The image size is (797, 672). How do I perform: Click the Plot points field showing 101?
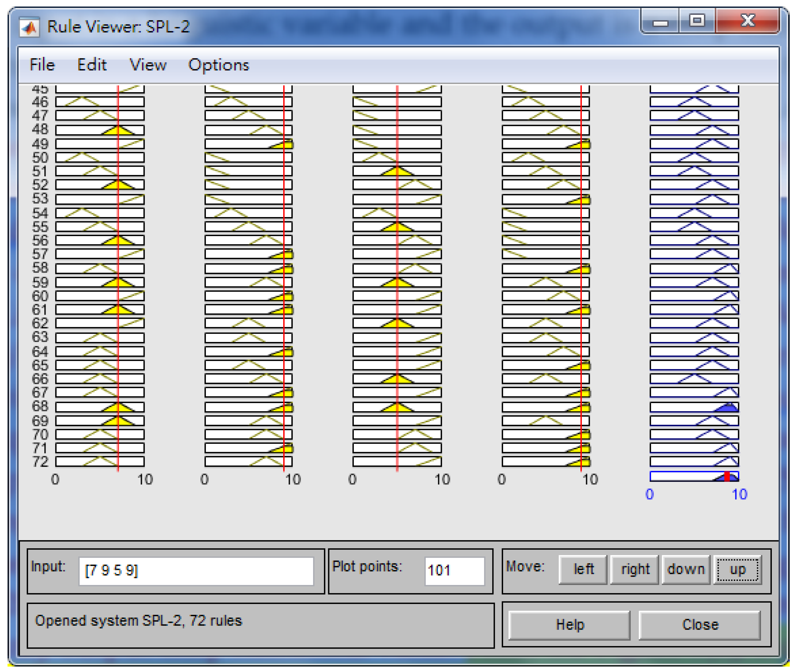point(454,571)
